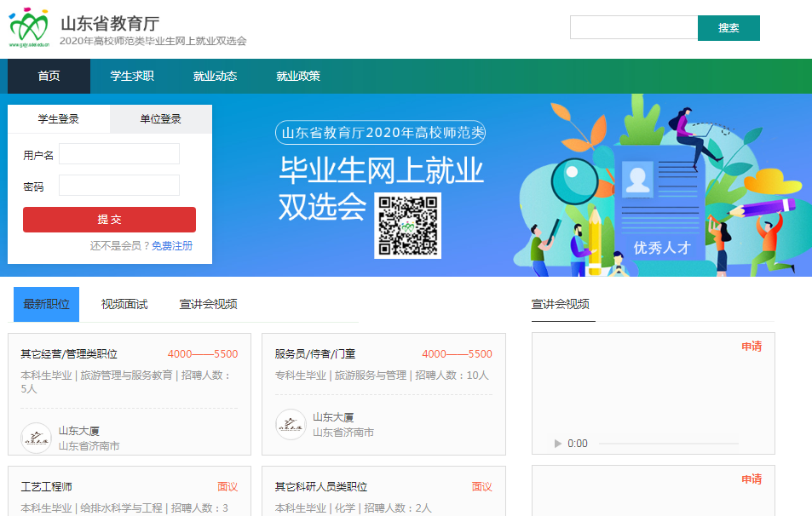Screen dimensions: 812x516
Task: Click the 免费注册 link
Action: pos(172,246)
